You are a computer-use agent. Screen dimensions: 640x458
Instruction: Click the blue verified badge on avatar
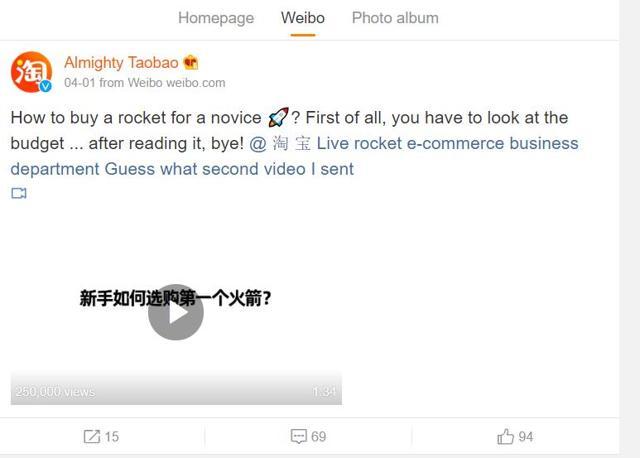click(x=45, y=86)
